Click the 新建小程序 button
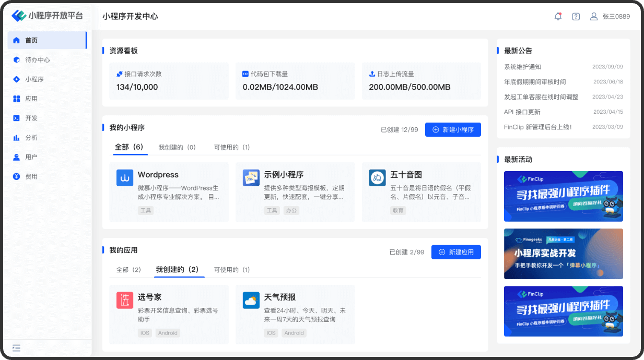The height and width of the screenshot is (360, 644). pyautogui.click(x=453, y=129)
